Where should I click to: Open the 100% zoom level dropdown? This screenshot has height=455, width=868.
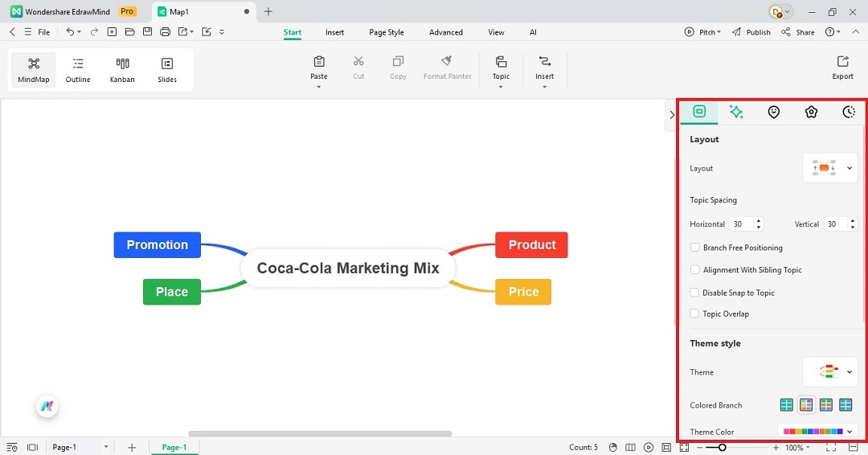tap(798, 447)
